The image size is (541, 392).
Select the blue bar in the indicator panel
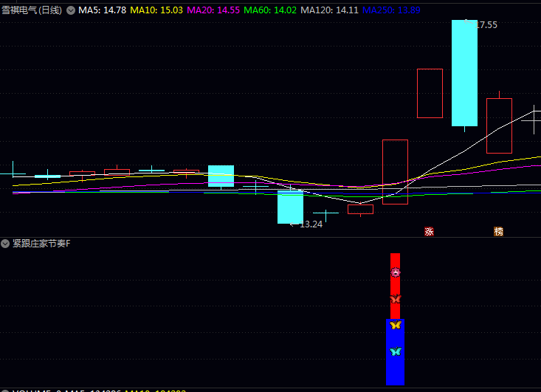click(x=396, y=352)
